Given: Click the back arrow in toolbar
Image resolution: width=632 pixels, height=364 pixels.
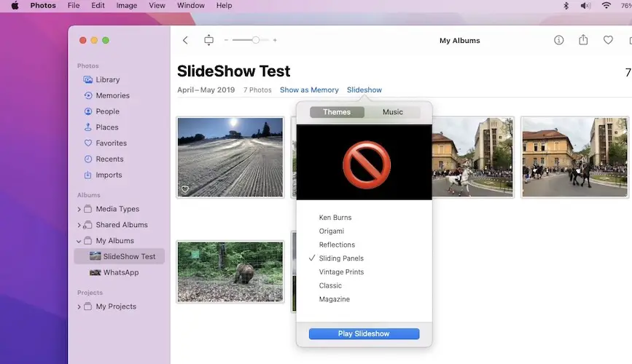Looking at the screenshot, I should 185,41.
